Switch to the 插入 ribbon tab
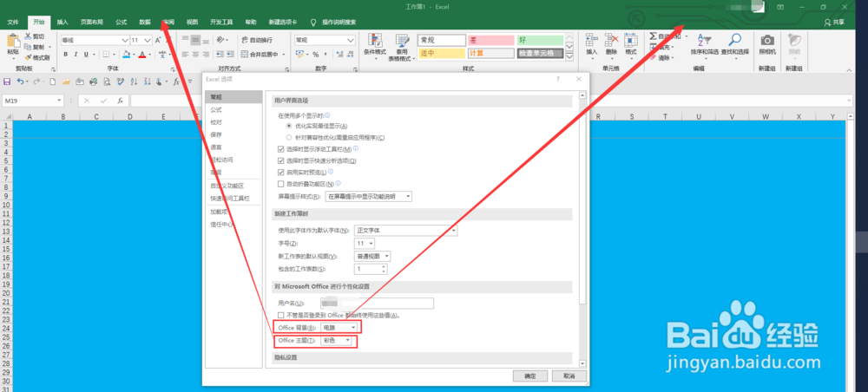The width and height of the screenshot is (868, 392). (62, 23)
